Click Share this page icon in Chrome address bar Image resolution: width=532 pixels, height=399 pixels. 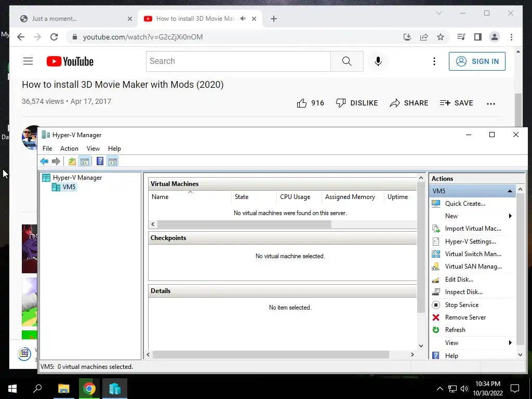coord(424,37)
